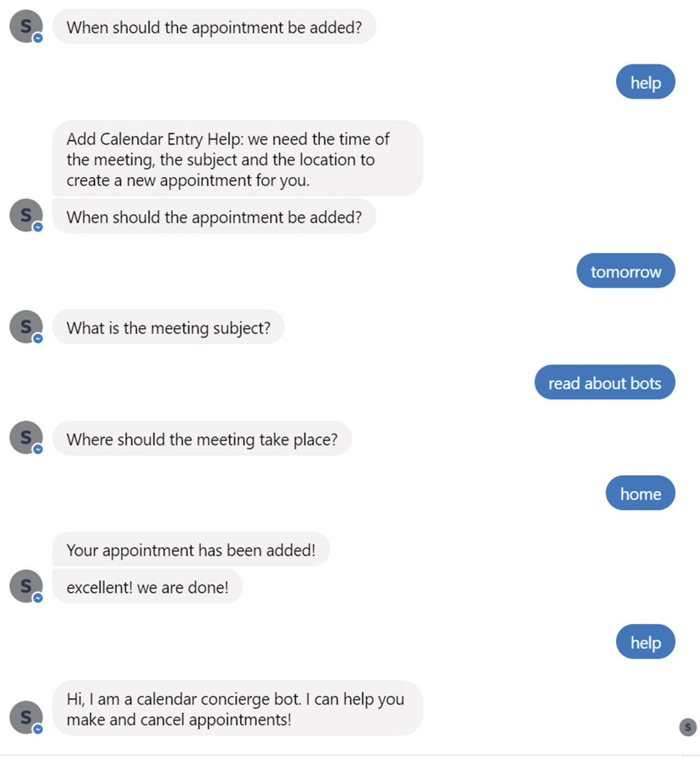This screenshot has width=700, height=757.
Task: Click the bot avatar beside "What is the meeting subject?"
Action: (x=26, y=327)
